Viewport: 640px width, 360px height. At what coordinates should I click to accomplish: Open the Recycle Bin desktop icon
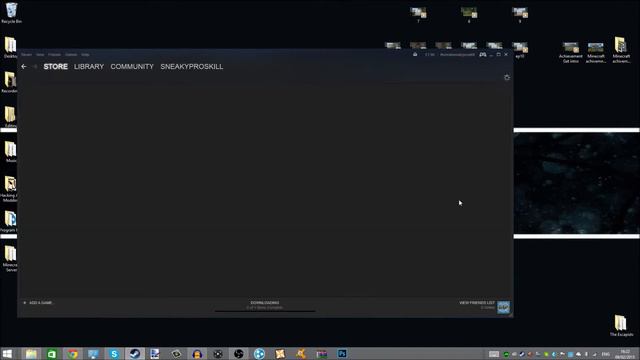(x=11, y=13)
